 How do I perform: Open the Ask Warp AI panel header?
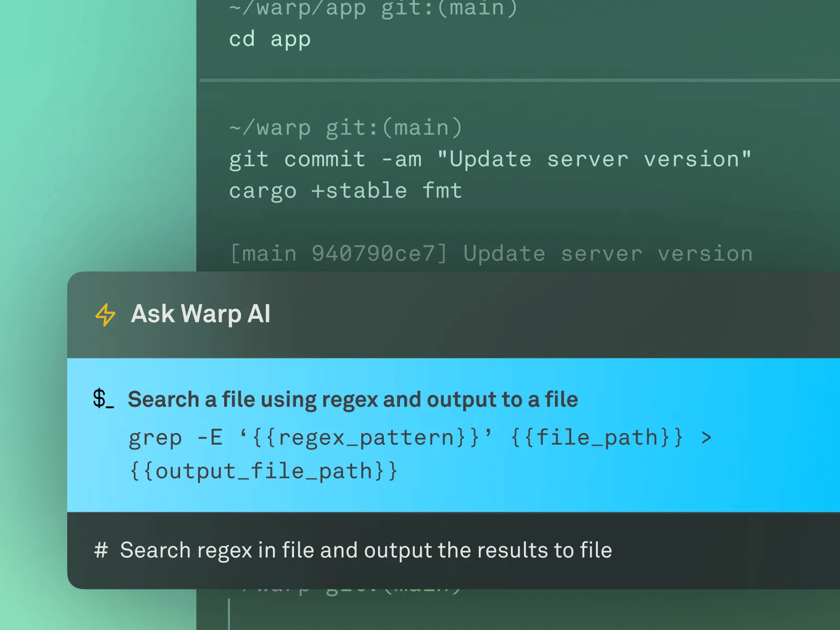201,314
